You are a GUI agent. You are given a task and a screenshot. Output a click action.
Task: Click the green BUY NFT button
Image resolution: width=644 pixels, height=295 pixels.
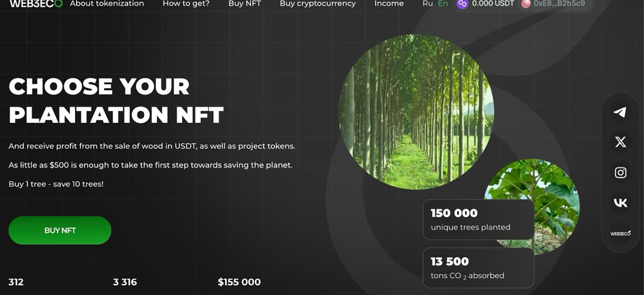point(60,230)
